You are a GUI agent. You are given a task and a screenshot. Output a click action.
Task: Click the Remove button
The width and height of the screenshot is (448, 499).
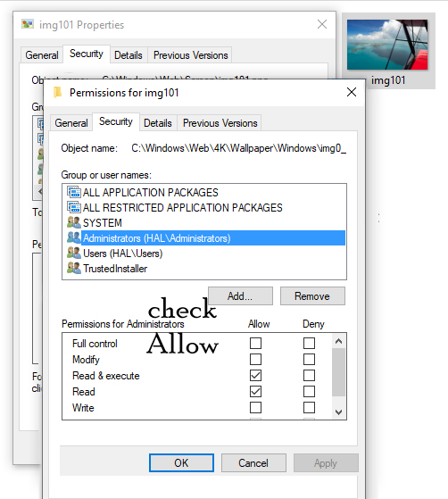[312, 296]
